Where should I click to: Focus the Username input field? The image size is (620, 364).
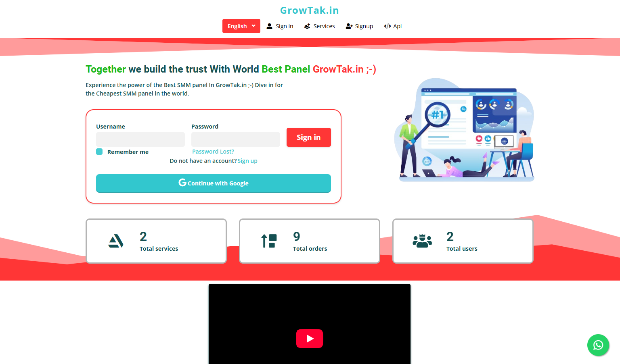tap(140, 139)
